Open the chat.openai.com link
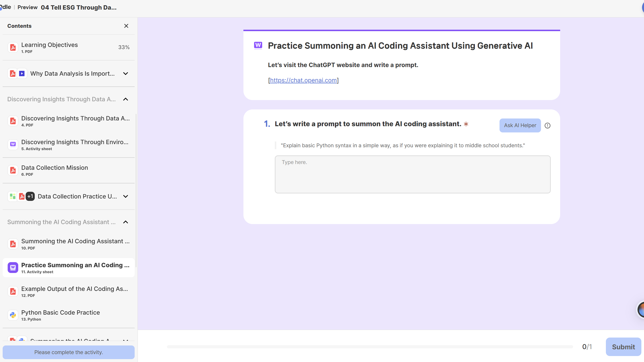Viewport: 644px width, 362px height. pyautogui.click(x=303, y=80)
